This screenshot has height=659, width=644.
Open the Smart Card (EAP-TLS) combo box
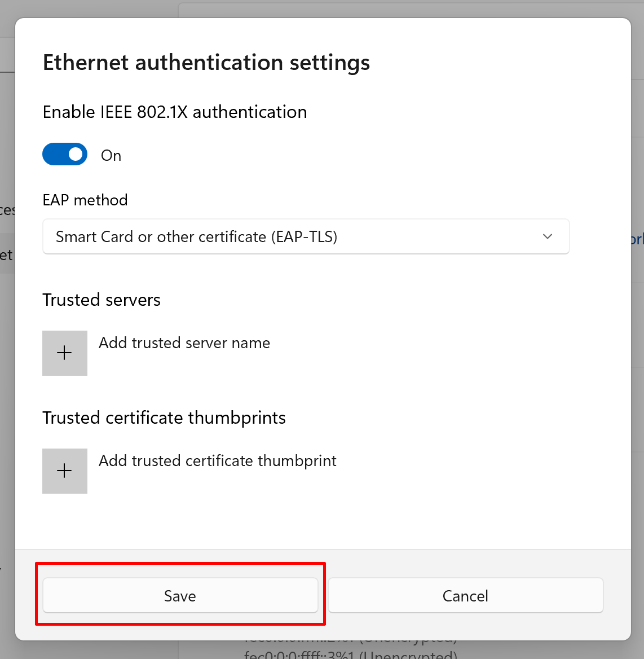(306, 236)
